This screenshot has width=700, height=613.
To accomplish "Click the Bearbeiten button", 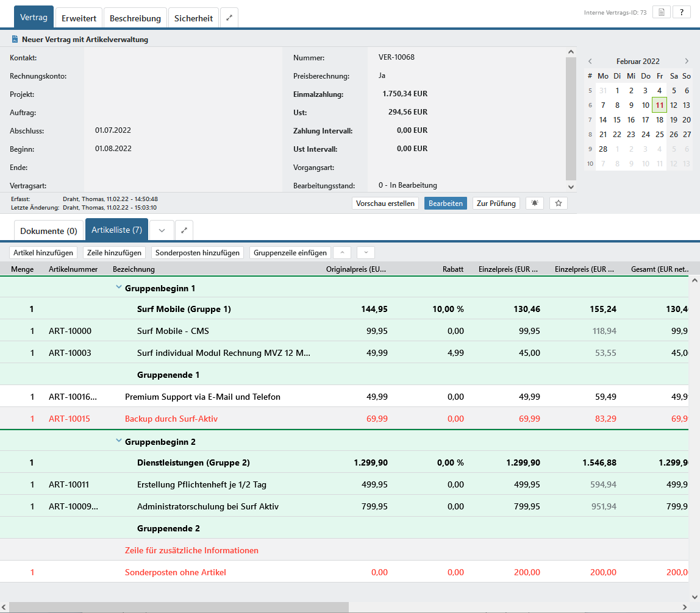I will [446, 204].
